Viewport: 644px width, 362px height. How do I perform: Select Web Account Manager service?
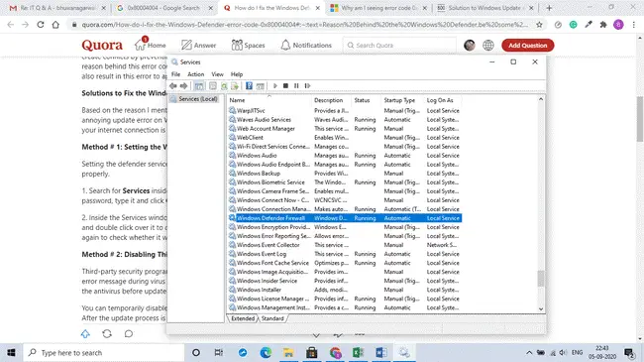tap(345, 128)
